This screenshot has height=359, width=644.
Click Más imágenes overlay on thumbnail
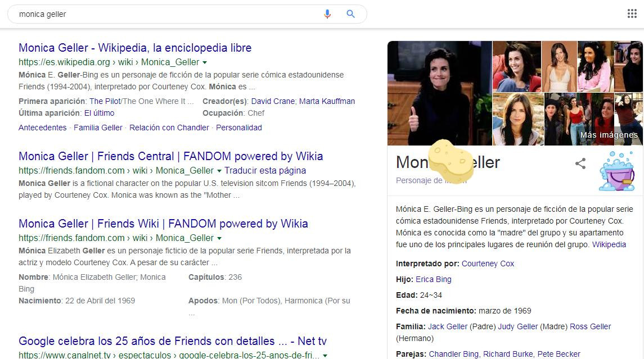[609, 135]
